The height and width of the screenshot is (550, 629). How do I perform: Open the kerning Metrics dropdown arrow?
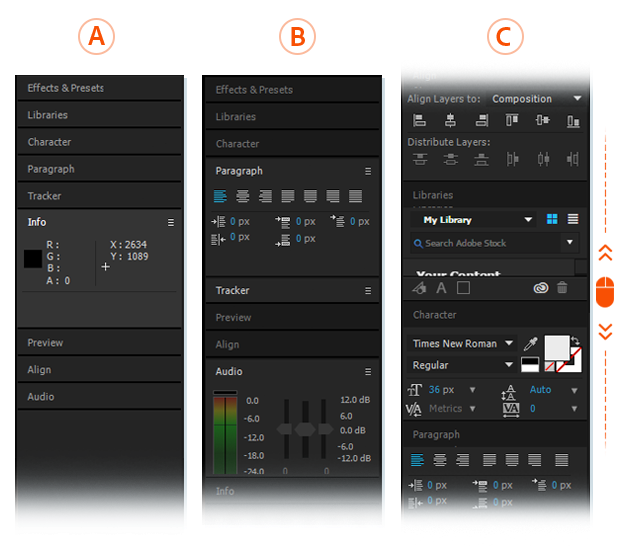[473, 409]
